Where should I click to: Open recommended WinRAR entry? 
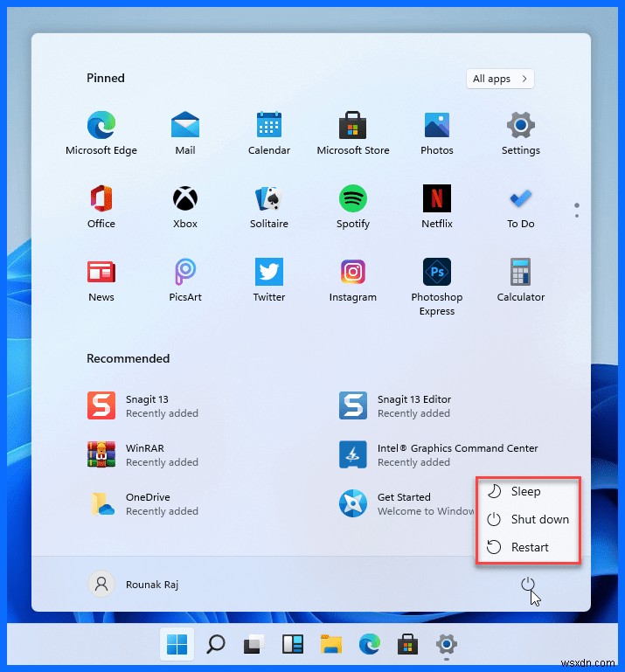(x=142, y=454)
